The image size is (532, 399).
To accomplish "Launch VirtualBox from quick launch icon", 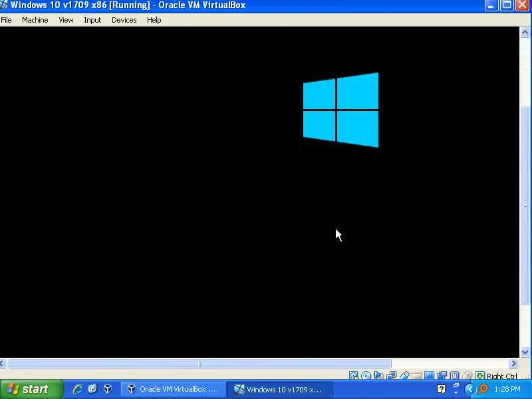I will point(108,389).
